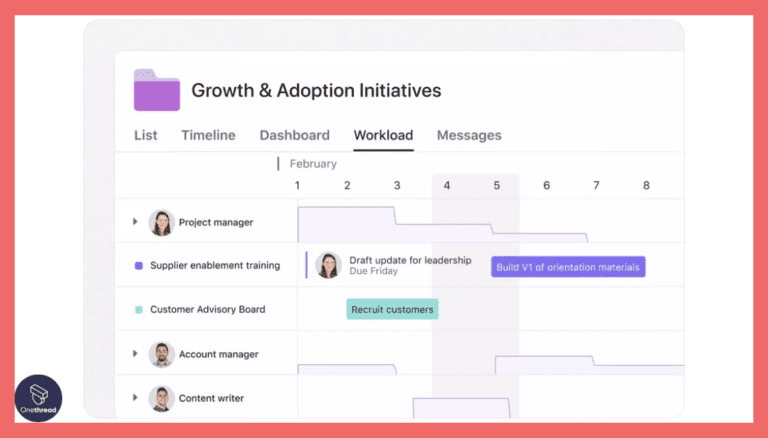Click the purple project folder icon
The image size is (768, 438).
[x=157, y=90]
